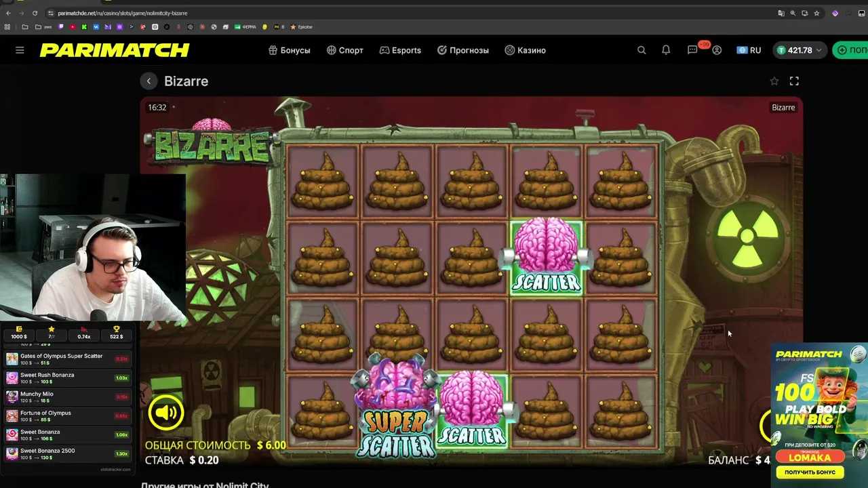Open the browser zoom indicator
Viewport: 868px width, 488px height.
click(793, 13)
